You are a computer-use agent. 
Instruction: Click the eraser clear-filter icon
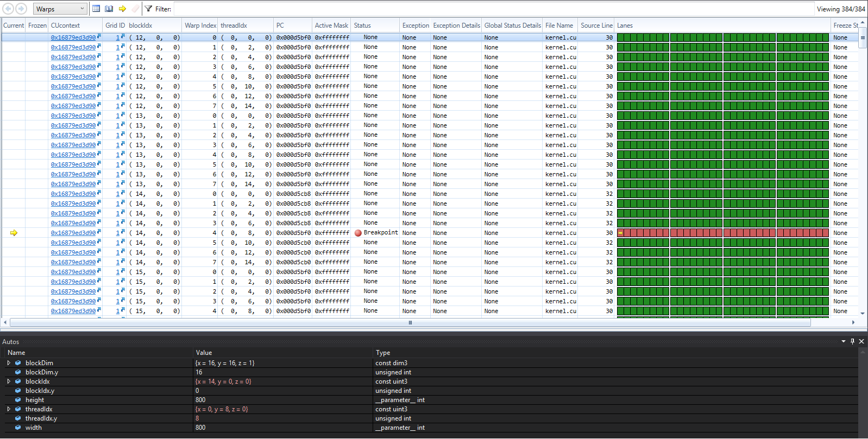[x=135, y=9]
